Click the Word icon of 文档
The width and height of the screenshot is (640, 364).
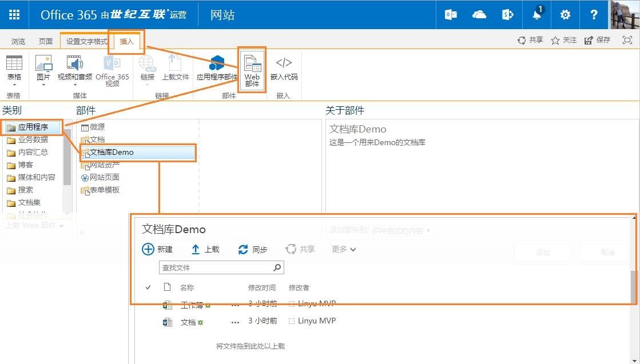167,322
